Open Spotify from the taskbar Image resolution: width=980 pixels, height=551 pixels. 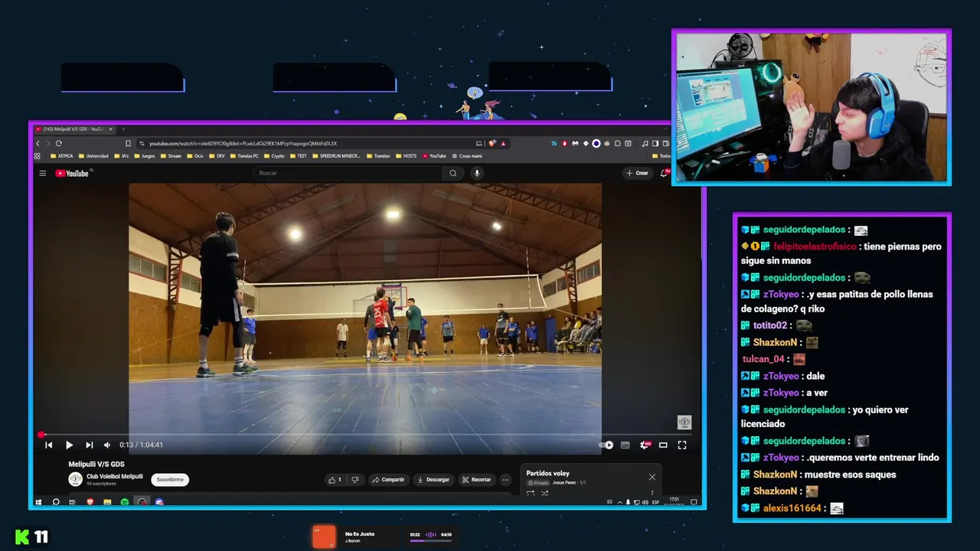click(x=124, y=502)
